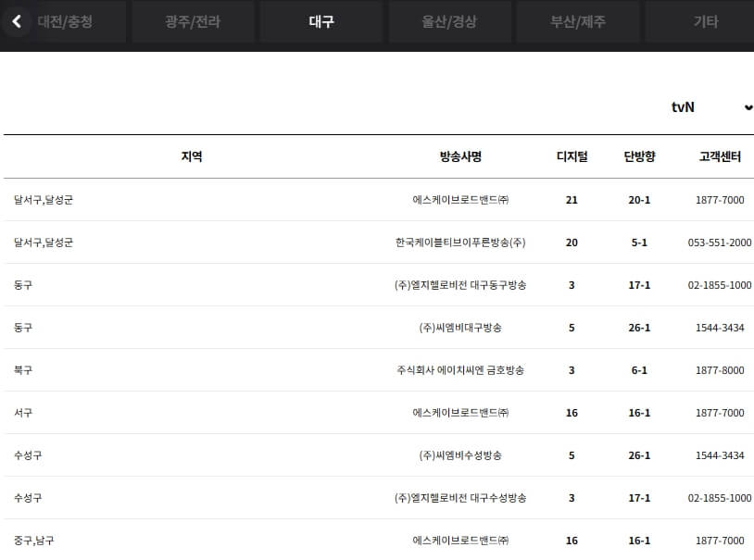The width and height of the screenshot is (754, 560).
Task: Click phone 1544-3434 in 씨엠비수성방송 row
Action: [x=720, y=455]
